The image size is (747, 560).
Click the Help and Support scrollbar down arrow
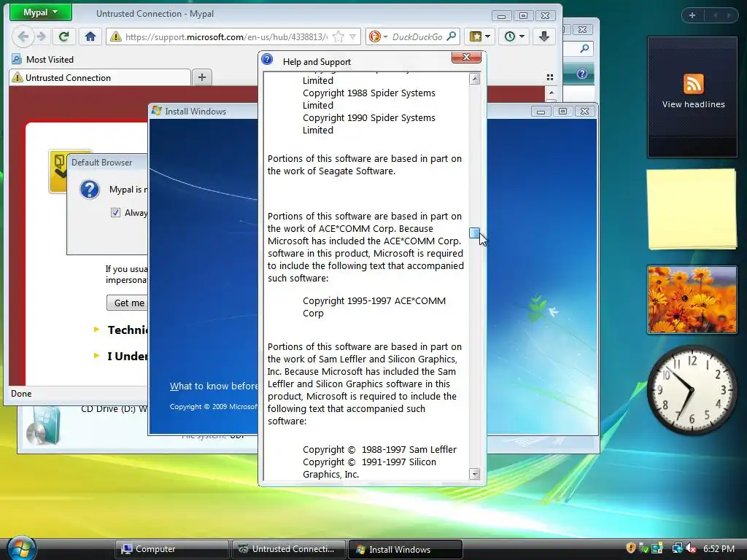pos(474,474)
